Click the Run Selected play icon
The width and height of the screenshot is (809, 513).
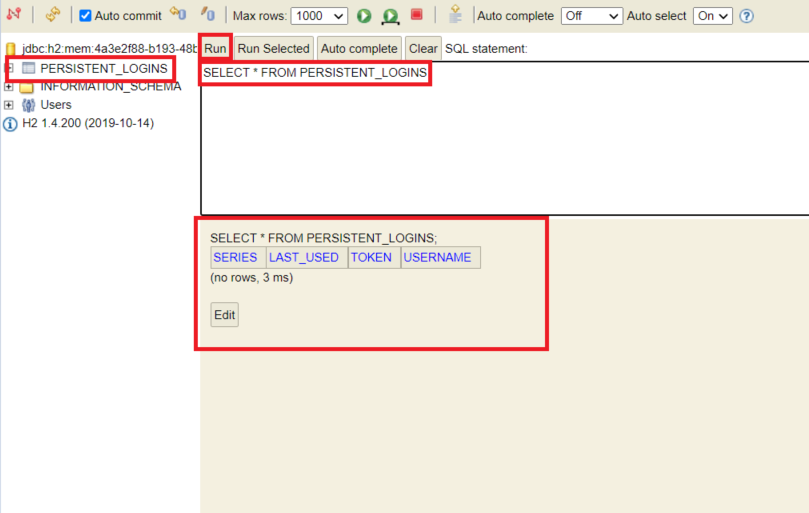tap(391, 16)
